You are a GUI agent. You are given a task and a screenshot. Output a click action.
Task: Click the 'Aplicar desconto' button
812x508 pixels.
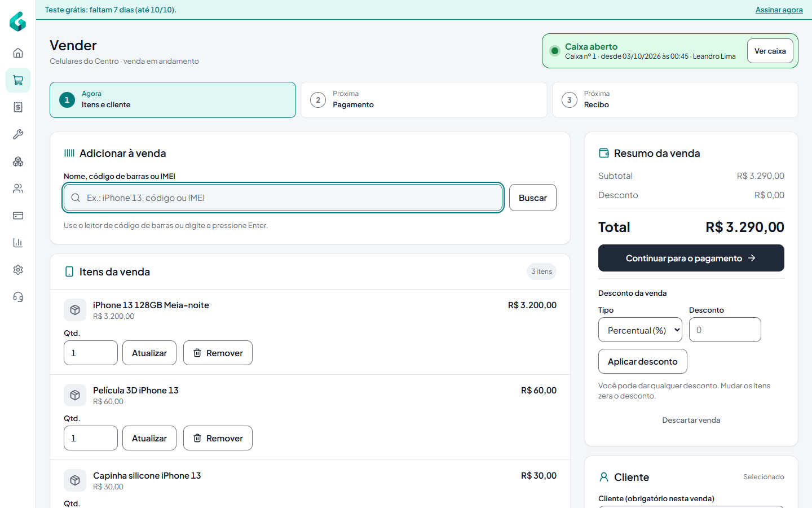[643, 361]
